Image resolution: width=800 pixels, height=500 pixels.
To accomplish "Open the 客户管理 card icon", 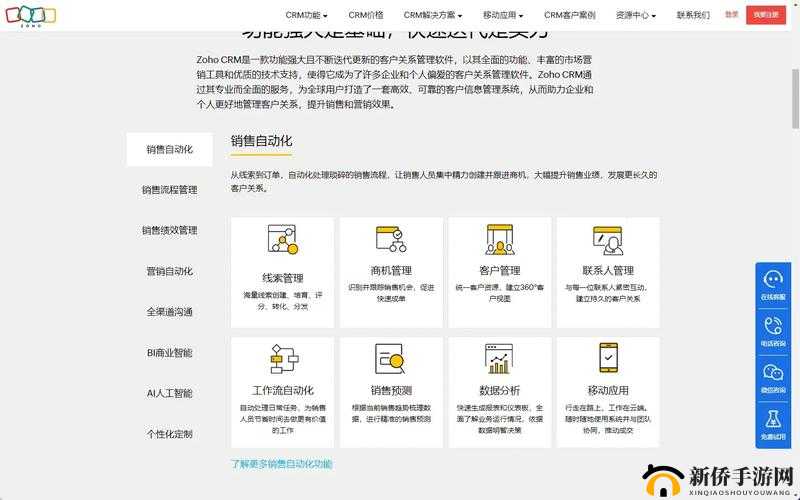I will point(499,239).
